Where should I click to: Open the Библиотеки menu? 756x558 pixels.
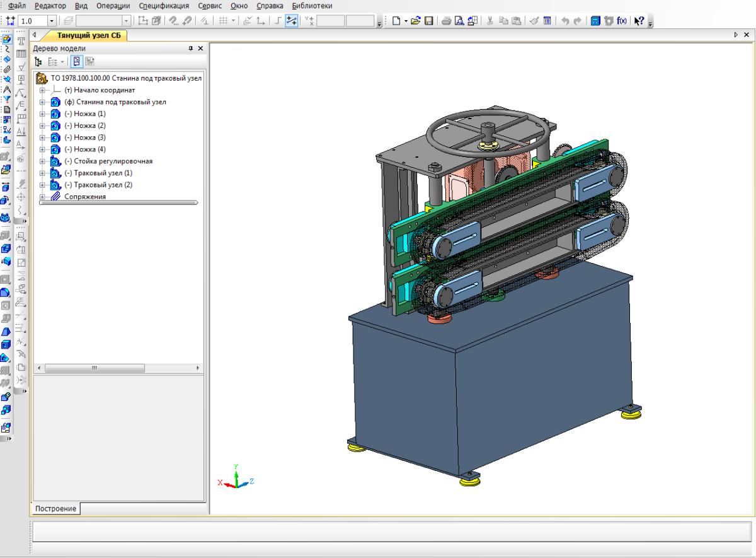click(311, 6)
